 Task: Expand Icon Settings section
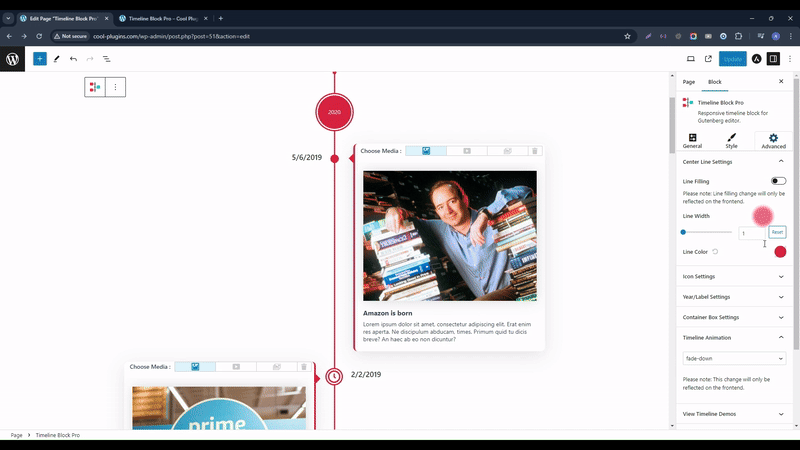[x=733, y=276]
